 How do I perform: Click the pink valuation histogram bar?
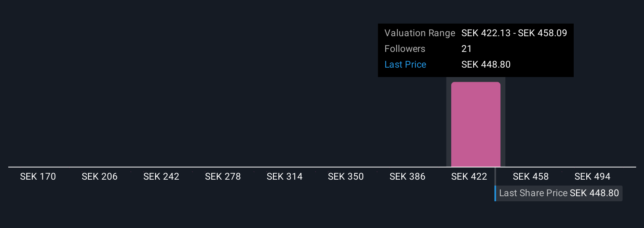476,124
